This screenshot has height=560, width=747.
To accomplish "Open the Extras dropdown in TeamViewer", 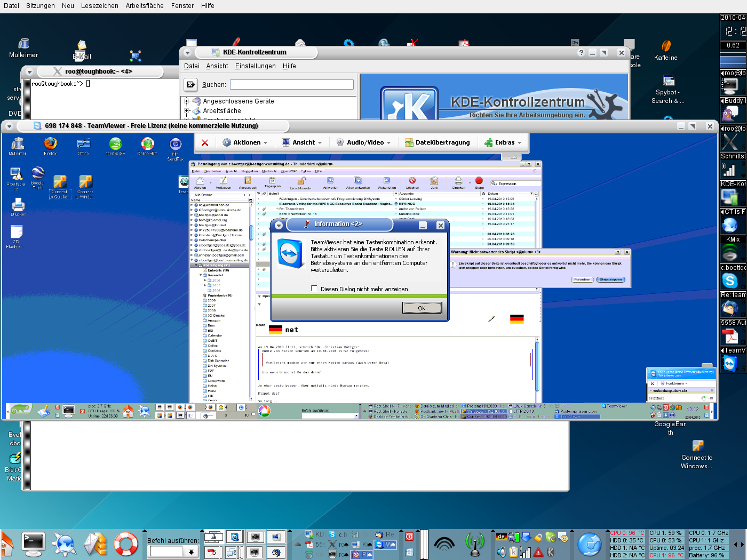I will 503,142.
